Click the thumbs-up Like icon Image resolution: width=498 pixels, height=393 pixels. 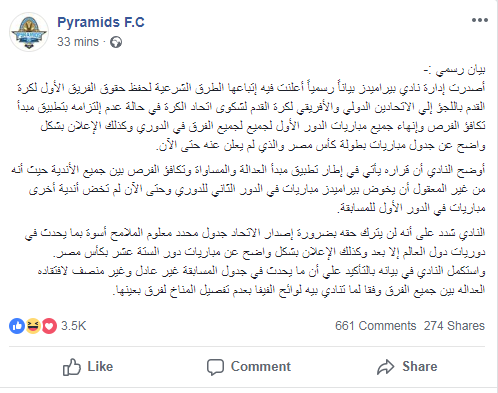[72, 367]
